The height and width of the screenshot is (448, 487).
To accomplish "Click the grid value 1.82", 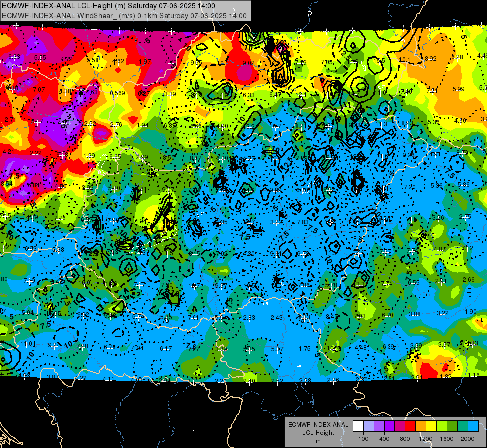I will (446, 376).
